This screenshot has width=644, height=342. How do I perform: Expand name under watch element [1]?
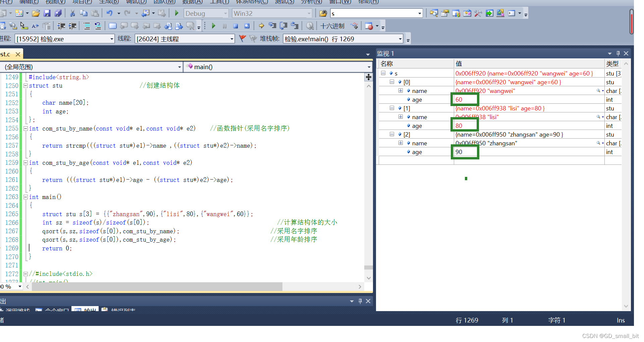click(x=400, y=117)
